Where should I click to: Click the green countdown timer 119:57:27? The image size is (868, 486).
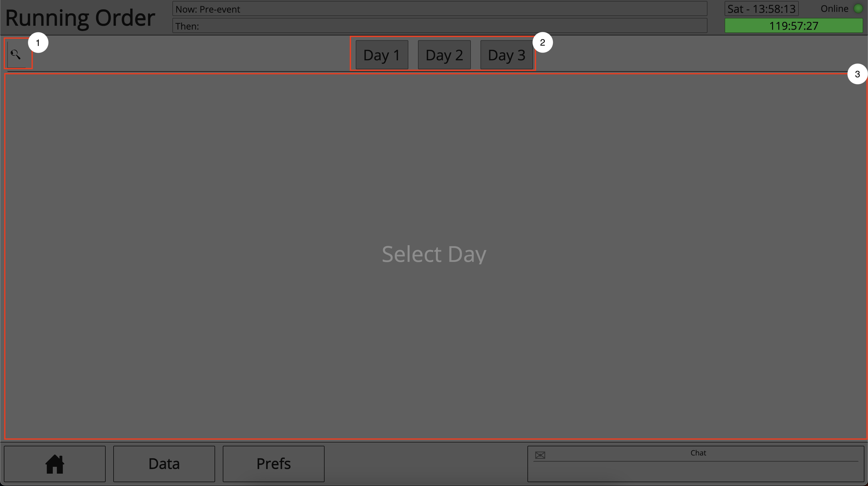click(x=794, y=26)
